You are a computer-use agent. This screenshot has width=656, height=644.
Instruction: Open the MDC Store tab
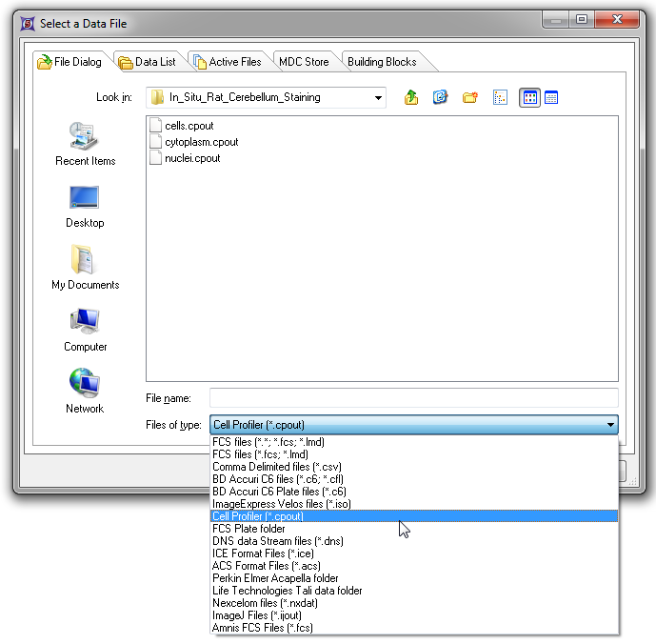coord(303,62)
